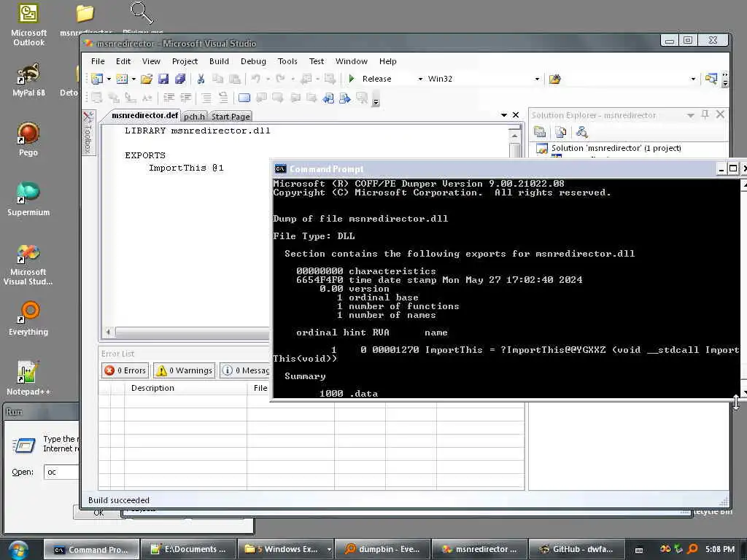
Task: Start debugging with the green play icon
Action: point(352,79)
